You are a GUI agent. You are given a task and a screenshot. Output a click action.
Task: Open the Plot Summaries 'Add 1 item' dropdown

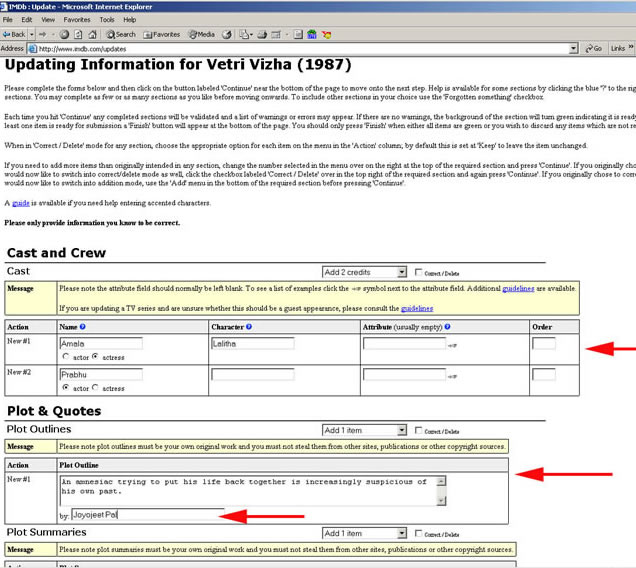(364, 534)
